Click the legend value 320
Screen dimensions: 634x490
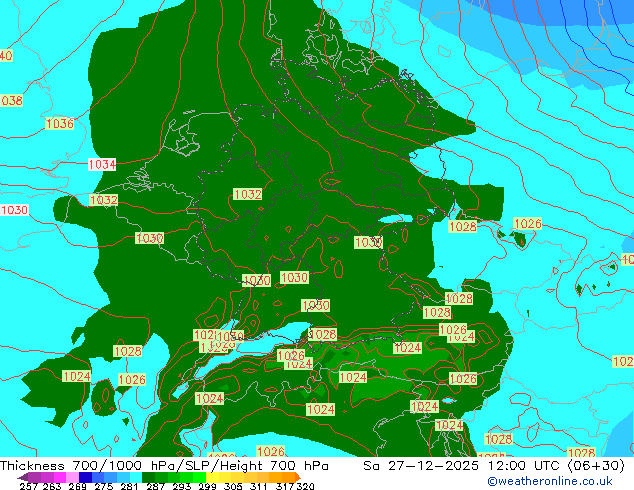click(x=306, y=486)
